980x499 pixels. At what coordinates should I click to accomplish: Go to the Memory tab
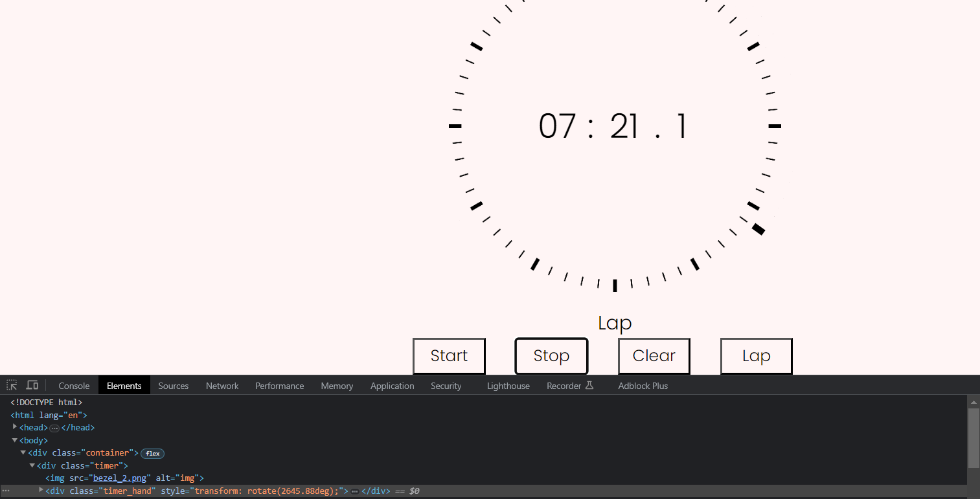[337, 386]
